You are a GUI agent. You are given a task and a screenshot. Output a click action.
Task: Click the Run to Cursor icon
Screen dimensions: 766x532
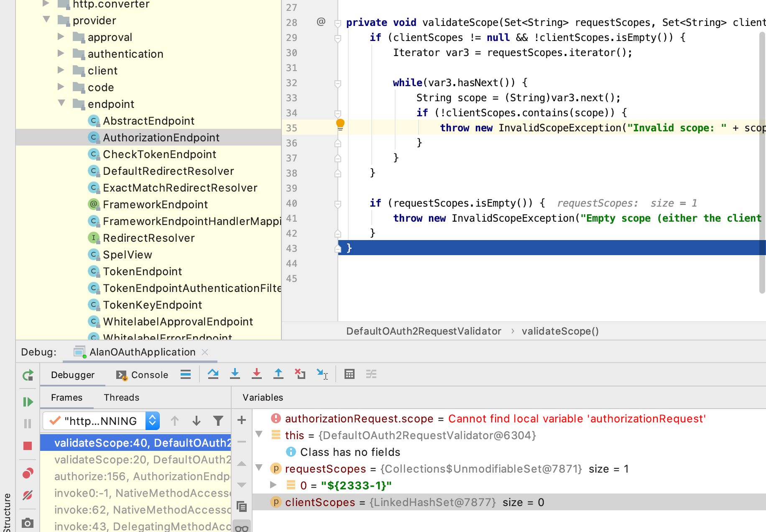[x=322, y=374]
